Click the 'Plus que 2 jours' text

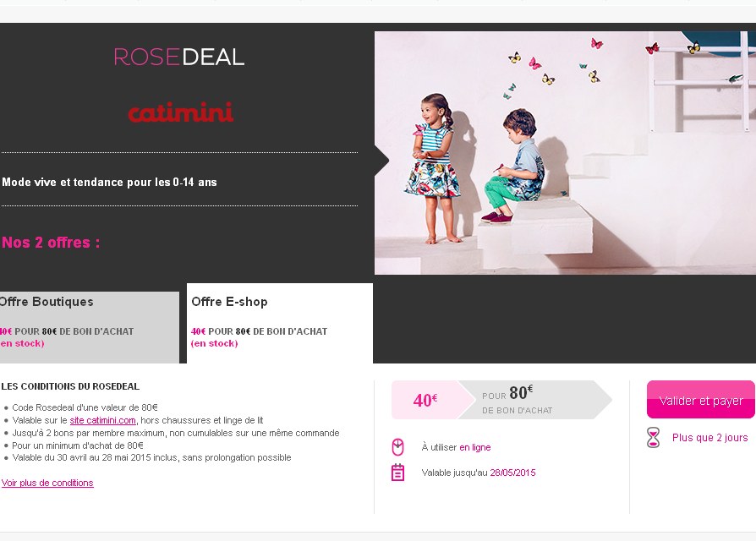pyautogui.click(x=709, y=438)
